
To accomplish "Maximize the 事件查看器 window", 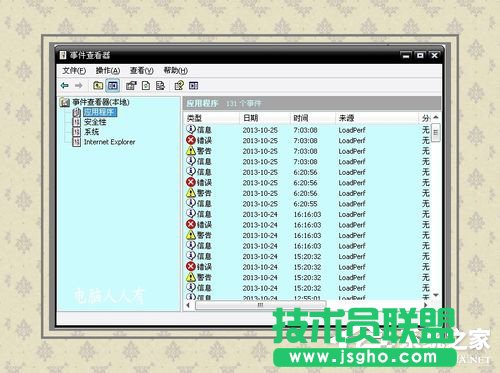I will click(x=420, y=55).
